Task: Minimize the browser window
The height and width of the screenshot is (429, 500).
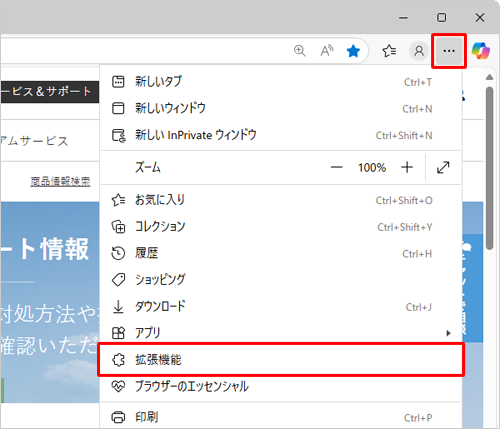Action: (403, 17)
